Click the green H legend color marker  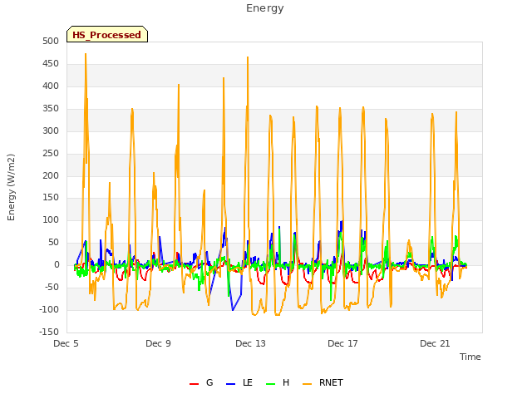271,384
